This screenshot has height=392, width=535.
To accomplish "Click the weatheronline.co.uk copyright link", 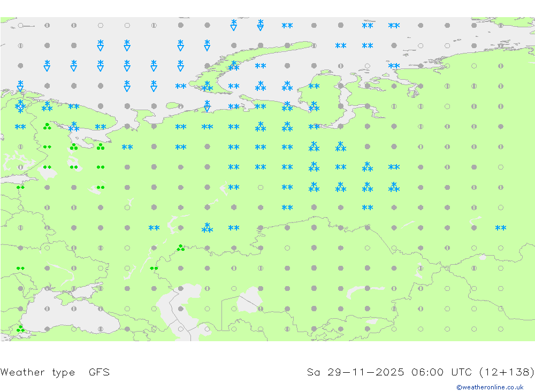I will tap(490, 387).
